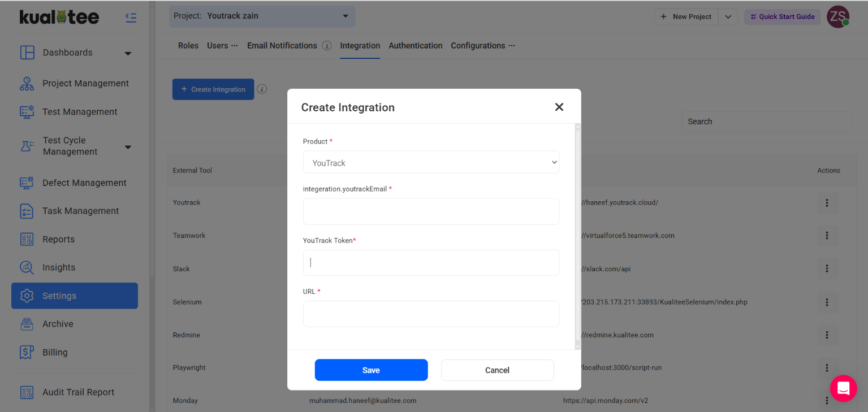Click the Insights magnifier chart icon
This screenshot has width=868, height=412.
tap(27, 267)
